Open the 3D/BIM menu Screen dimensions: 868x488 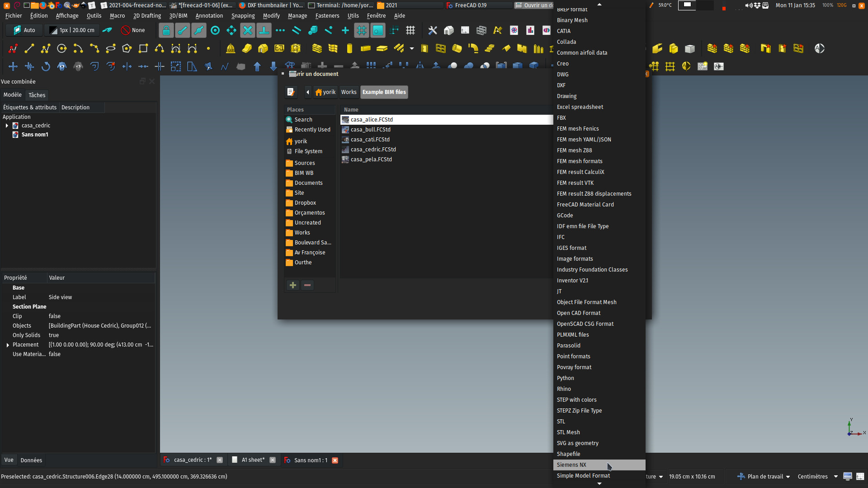tap(178, 16)
